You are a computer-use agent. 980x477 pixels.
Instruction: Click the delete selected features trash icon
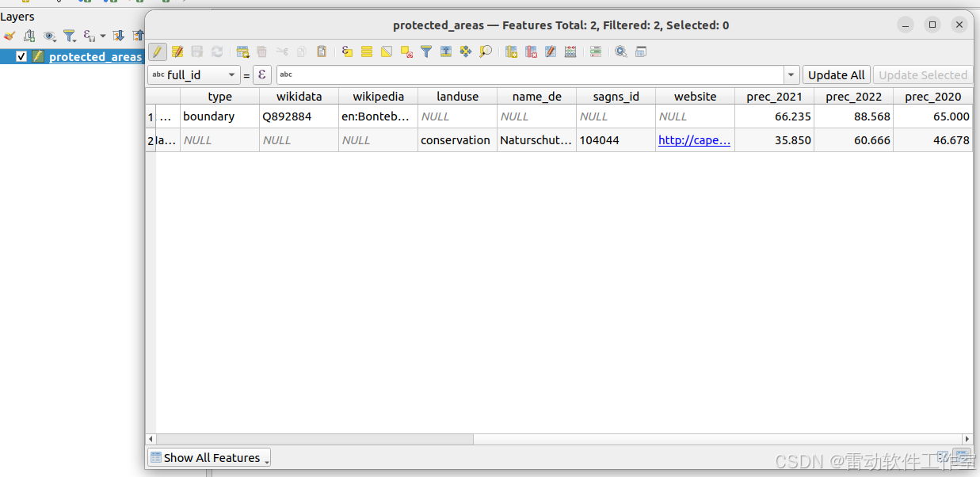tap(262, 52)
